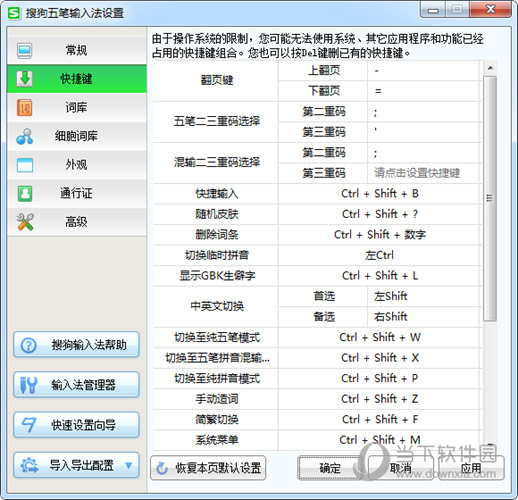Click the vertical scrollbar thumb
518x500 pixels.
(490, 199)
